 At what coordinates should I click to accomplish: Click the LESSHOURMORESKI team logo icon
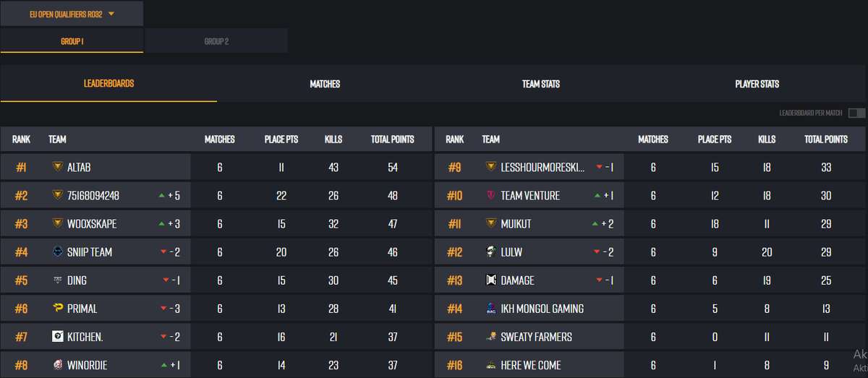[491, 167]
